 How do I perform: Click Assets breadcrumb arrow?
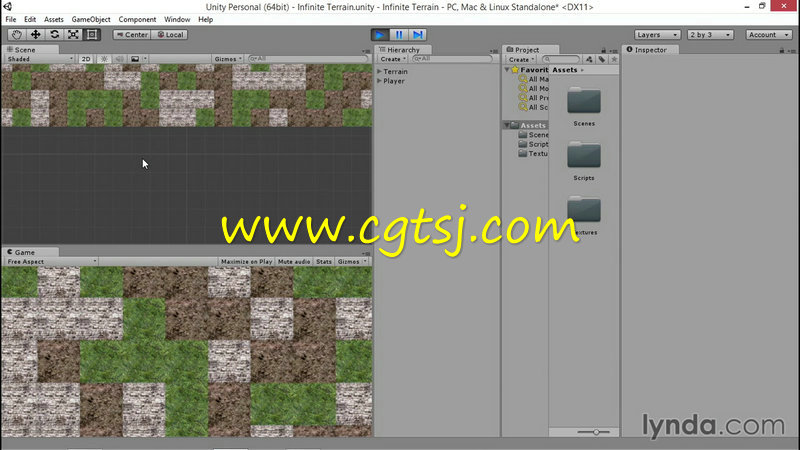(x=582, y=70)
